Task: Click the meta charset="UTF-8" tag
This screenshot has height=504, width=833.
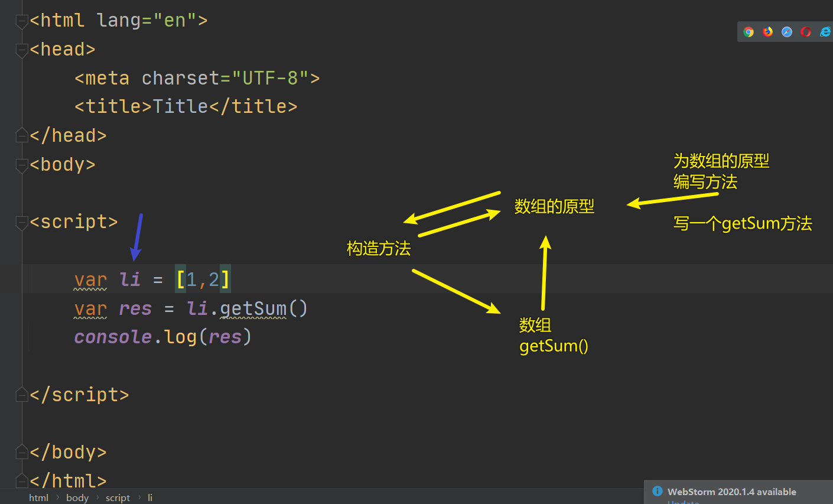Action: pyautogui.click(x=197, y=78)
